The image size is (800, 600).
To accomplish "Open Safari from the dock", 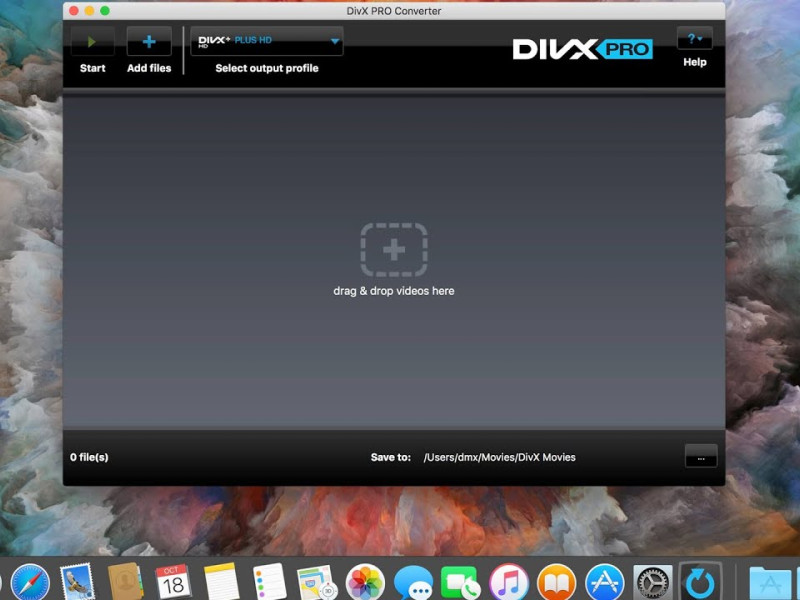I will tap(31, 583).
